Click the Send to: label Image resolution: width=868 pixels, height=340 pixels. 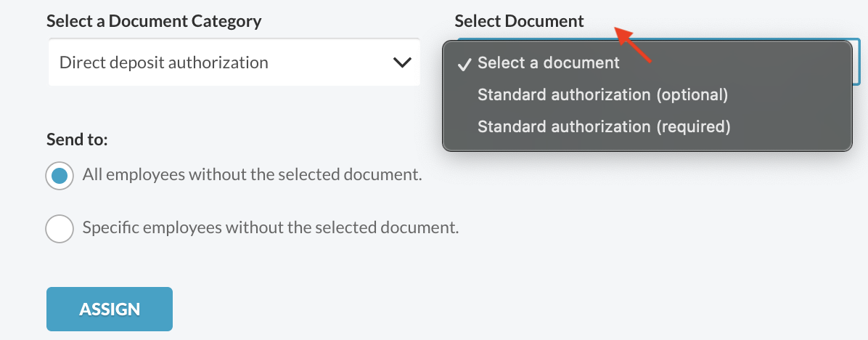[x=77, y=139]
